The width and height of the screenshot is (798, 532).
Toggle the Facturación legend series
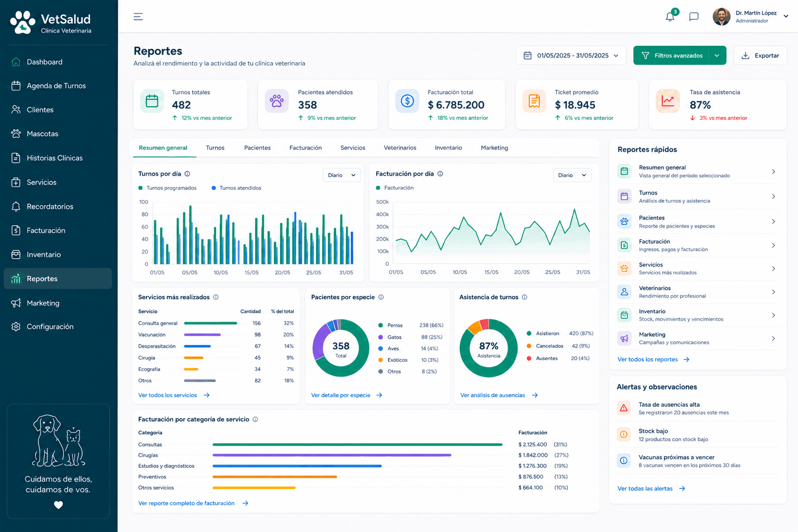point(395,188)
